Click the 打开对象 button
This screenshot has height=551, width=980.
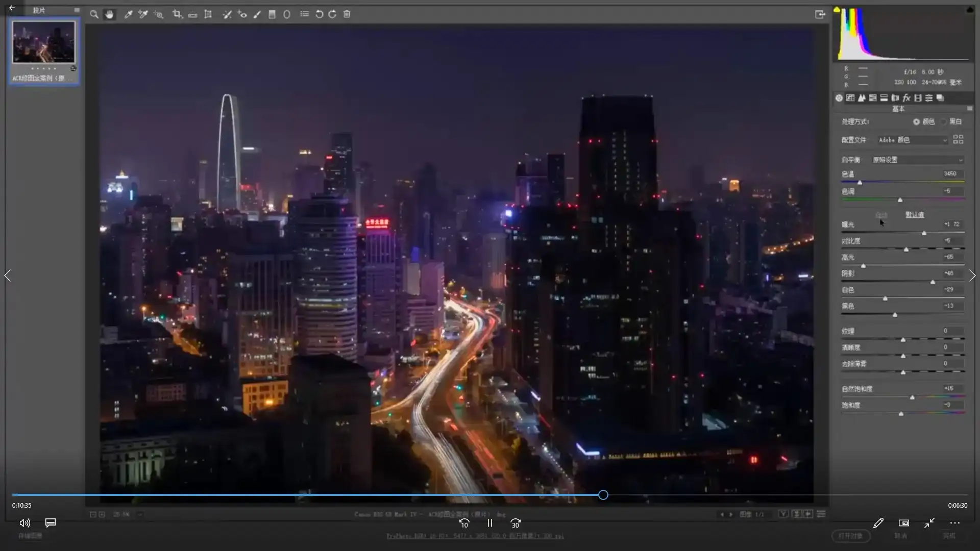pos(850,536)
